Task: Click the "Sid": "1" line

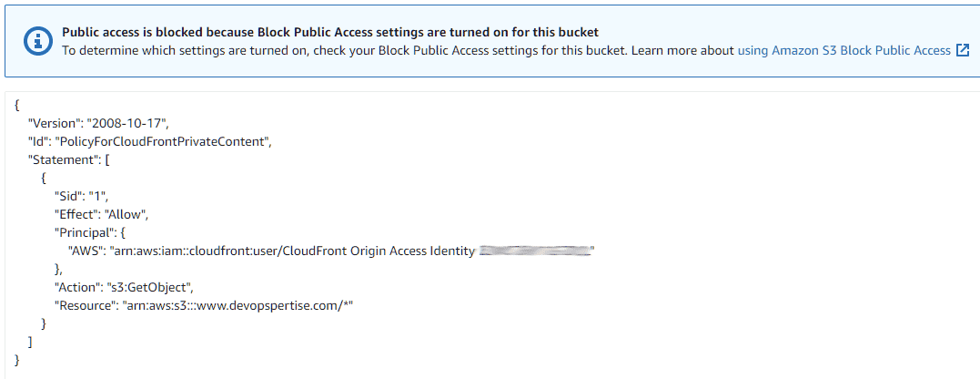Action: pos(81,196)
